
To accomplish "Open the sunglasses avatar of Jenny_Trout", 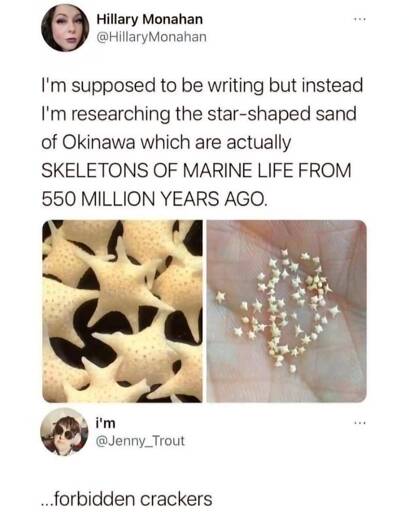I will coord(64,432).
